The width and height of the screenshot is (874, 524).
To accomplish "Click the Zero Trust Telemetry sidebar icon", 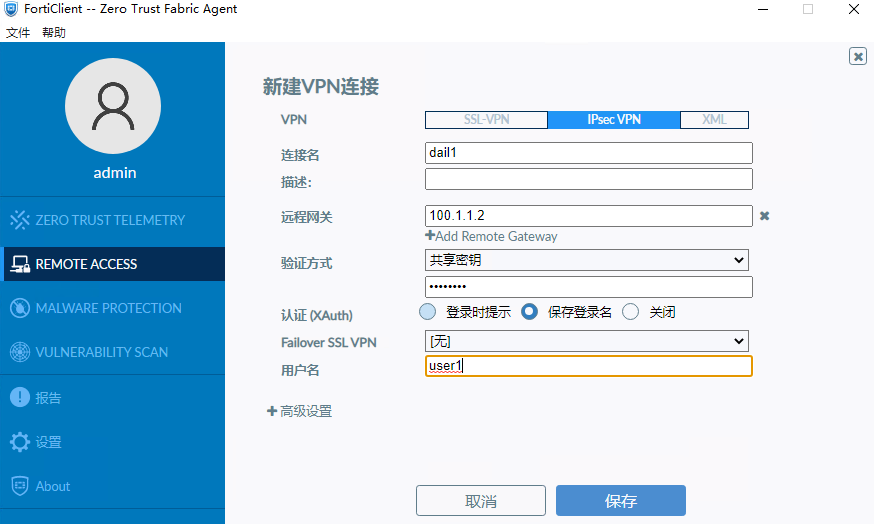I will 19,220.
